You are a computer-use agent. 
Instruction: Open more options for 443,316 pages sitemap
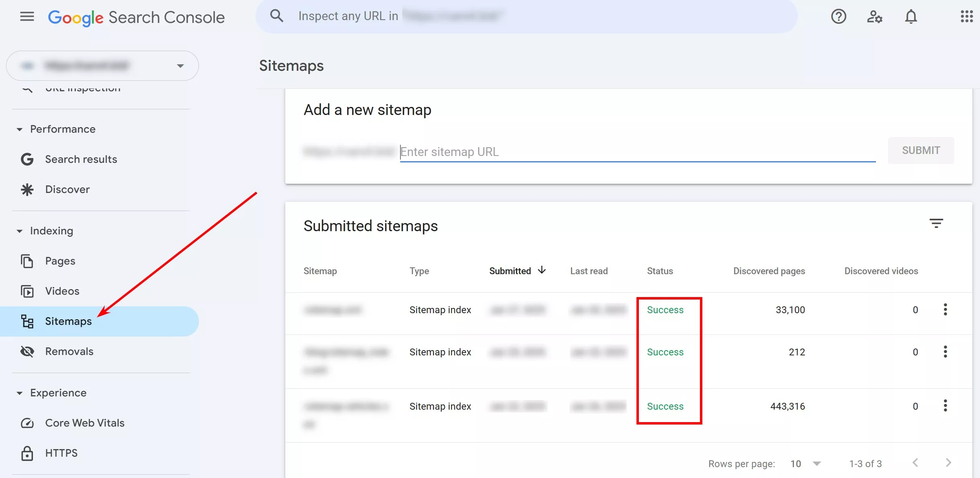945,406
